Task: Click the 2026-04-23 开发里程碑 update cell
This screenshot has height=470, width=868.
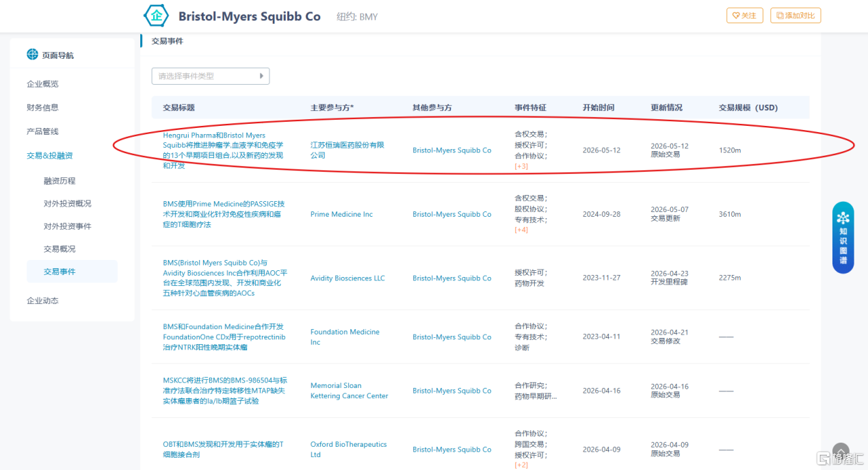Action: 670,278
